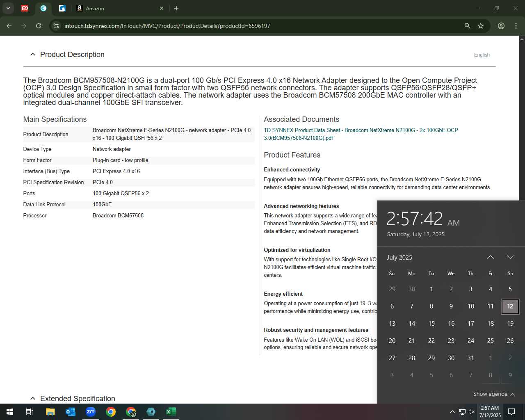The width and height of the screenshot is (525, 420).
Task: Reload the current page
Action: tap(39, 26)
